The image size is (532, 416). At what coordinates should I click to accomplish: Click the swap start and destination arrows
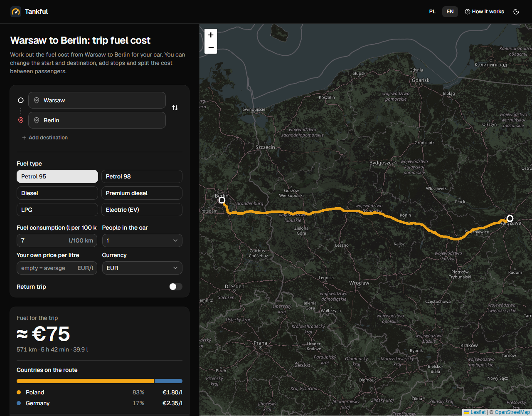pos(175,108)
